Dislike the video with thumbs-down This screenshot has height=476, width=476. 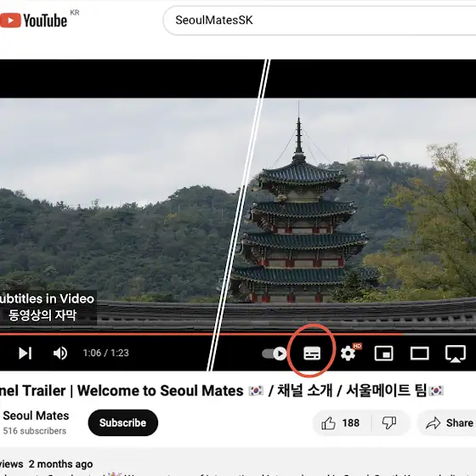[x=390, y=423]
